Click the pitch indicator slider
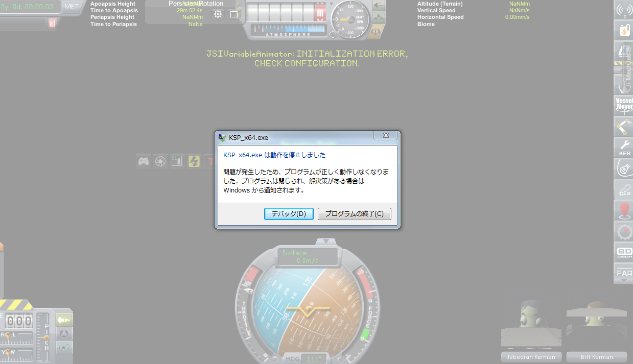The image size is (633, 364). coord(46,337)
